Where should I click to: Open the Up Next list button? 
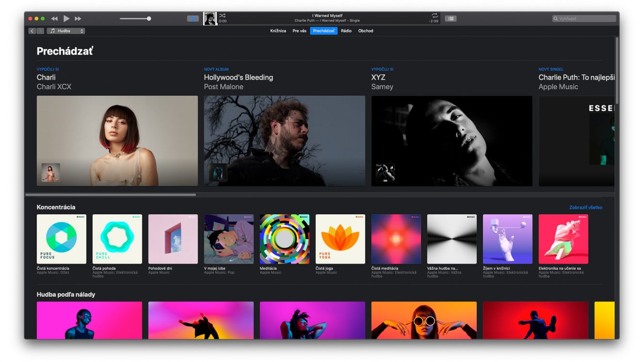[x=451, y=18]
